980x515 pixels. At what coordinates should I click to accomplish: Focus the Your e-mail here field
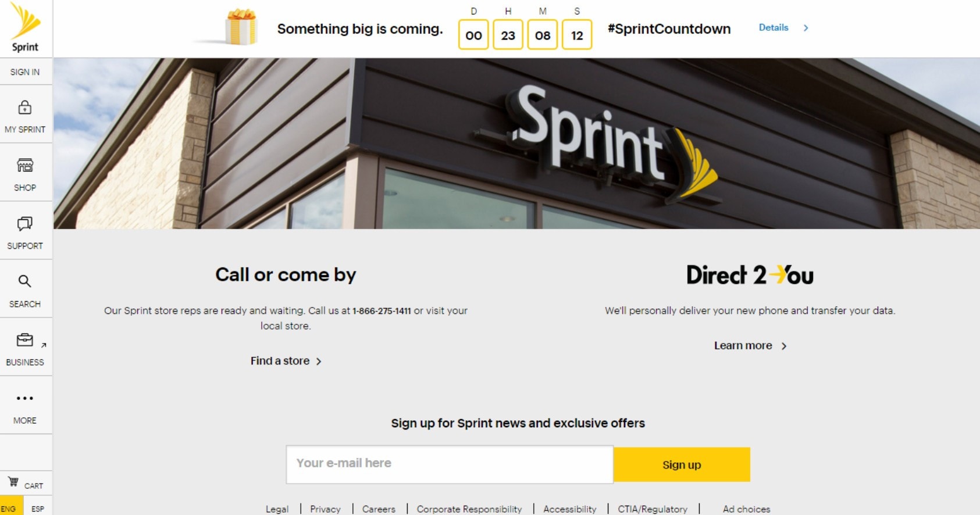pyautogui.click(x=450, y=464)
